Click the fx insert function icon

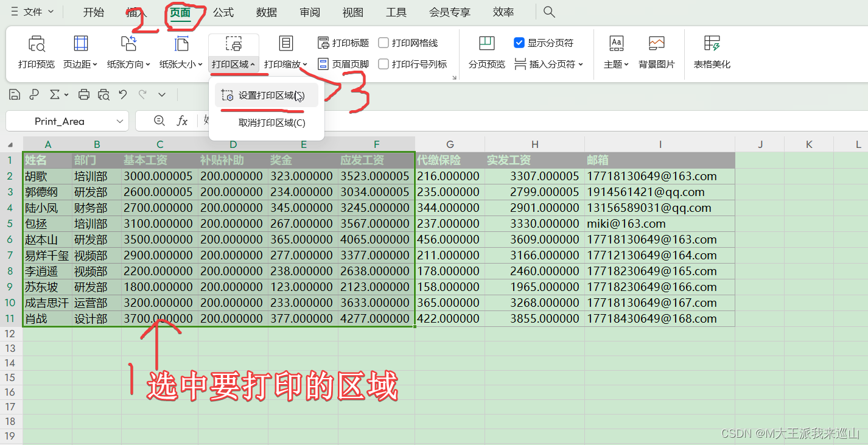[x=182, y=121]
